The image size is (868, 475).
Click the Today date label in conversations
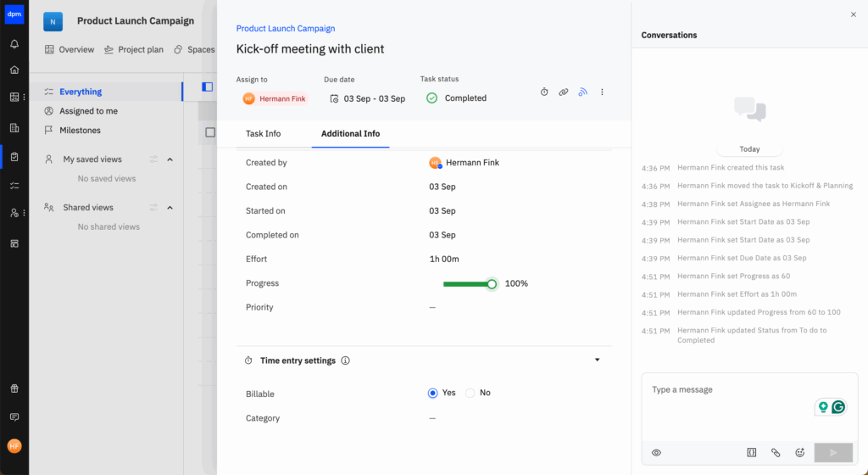(x=749, y=149)
